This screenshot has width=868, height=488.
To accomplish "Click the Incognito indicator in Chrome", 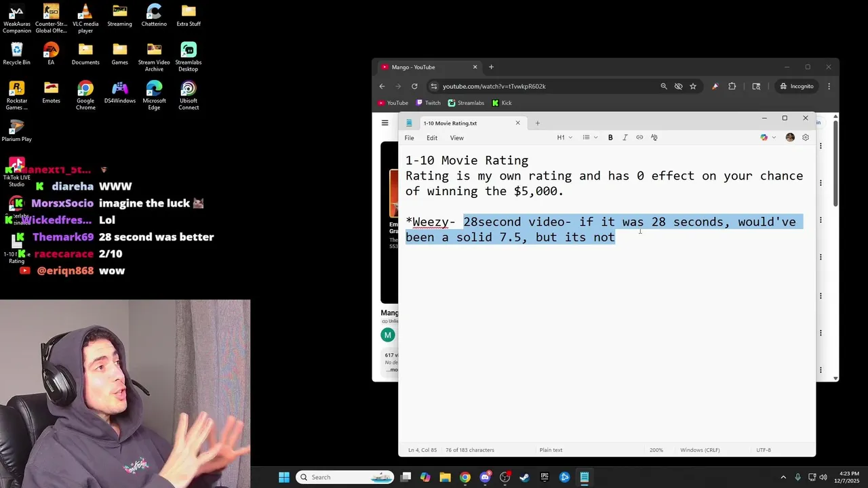I will pyautogui.click(x=796, y=86).
